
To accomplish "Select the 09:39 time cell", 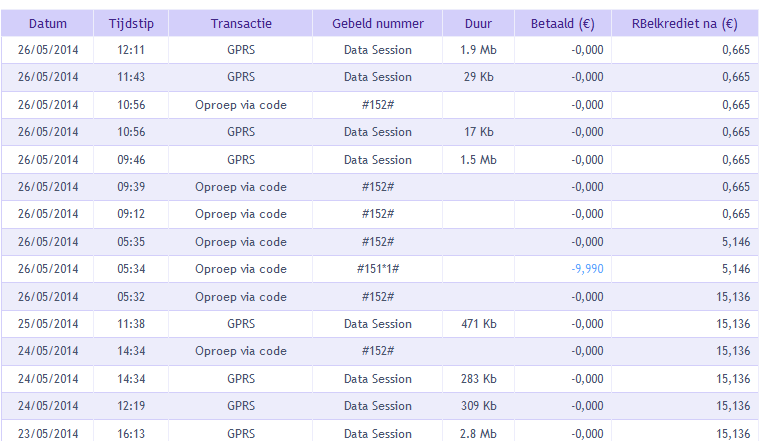I will click(x=130, y=187).
